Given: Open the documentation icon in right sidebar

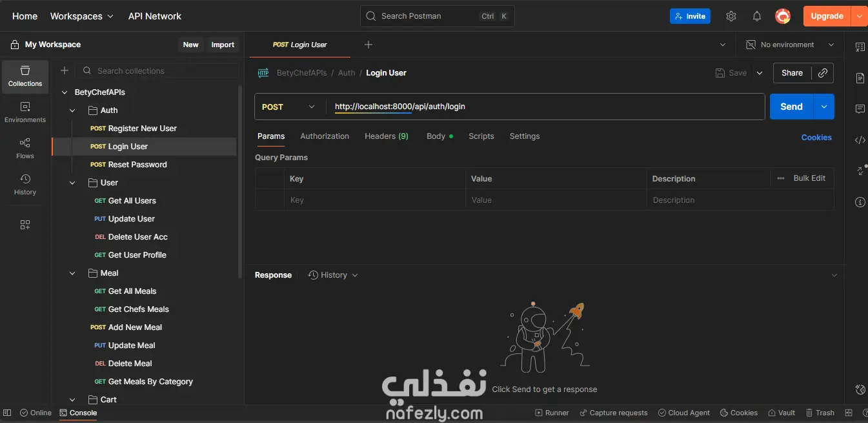Looking at the screenshot, I should coord(860,78).
